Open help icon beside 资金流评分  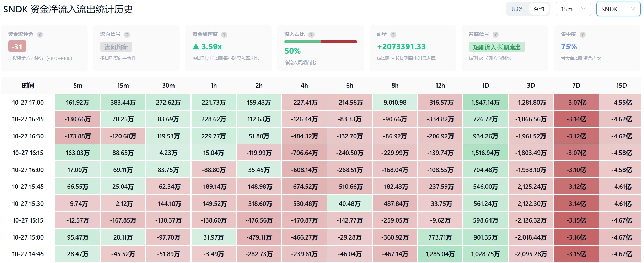[x=40, y=34]
